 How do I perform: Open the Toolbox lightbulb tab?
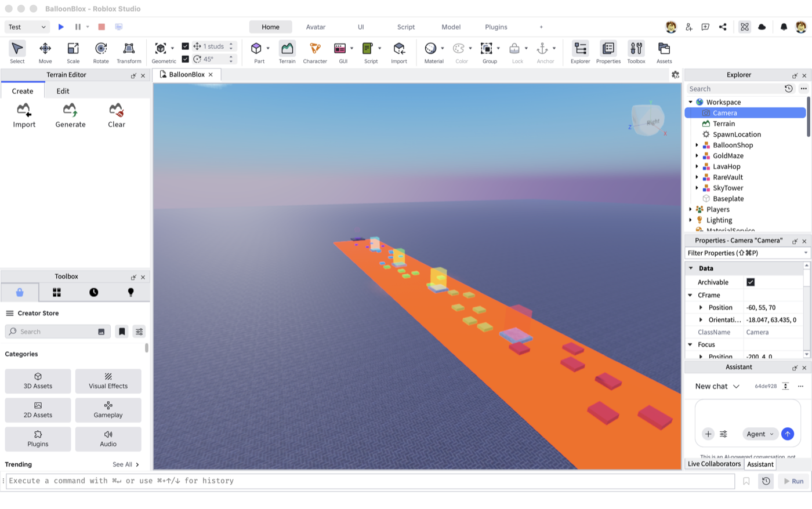point(131,293)
